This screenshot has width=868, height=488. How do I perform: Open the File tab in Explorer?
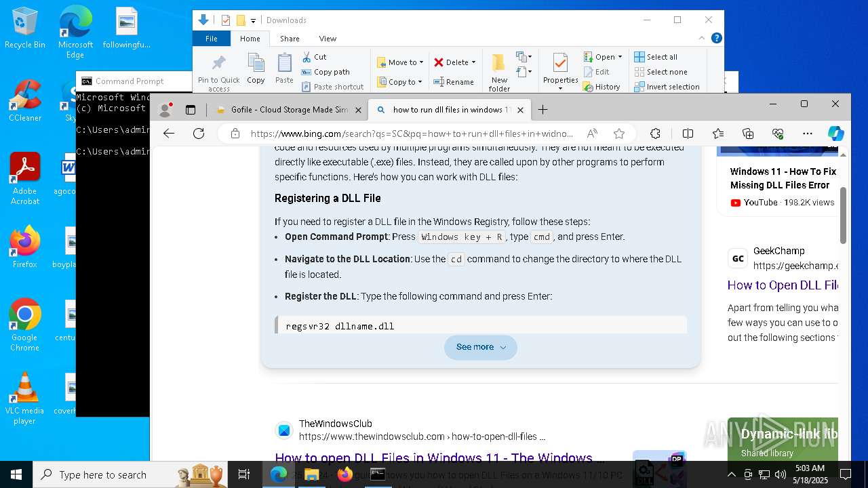212,39
